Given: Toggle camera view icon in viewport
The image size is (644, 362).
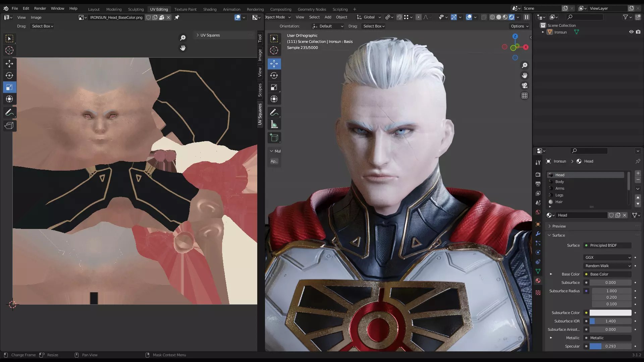Looking at the screenshot, I should tap(525, 85).
